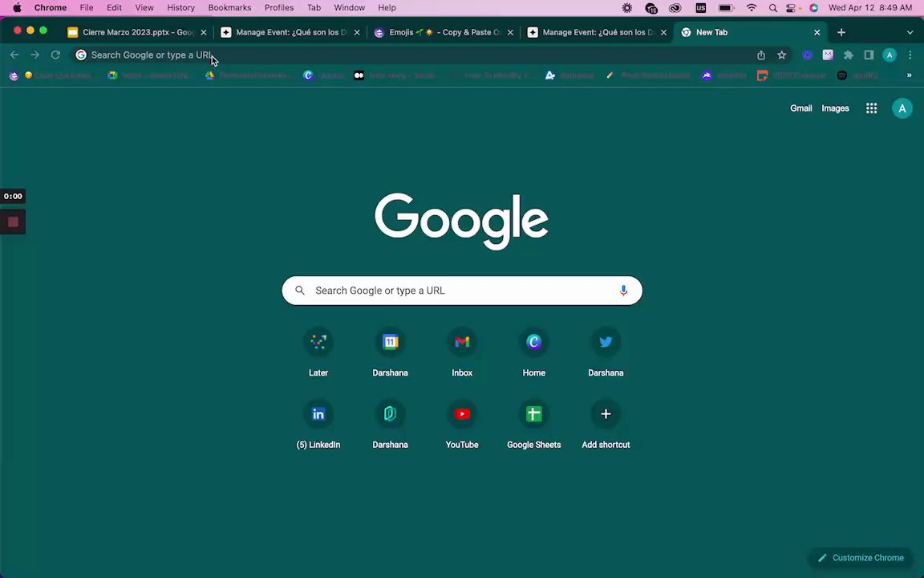This screenshot has height=578, width=924.
Task: Click the back navigation arrow
Action: pos(14,55)
